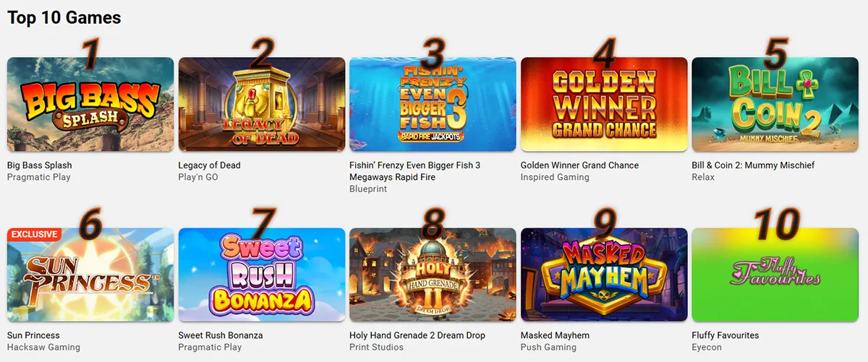Open the Legacy of Dead game thumbnail
Image resolution: width=868 pixels, height=362 pixels.
click(262, 105)
